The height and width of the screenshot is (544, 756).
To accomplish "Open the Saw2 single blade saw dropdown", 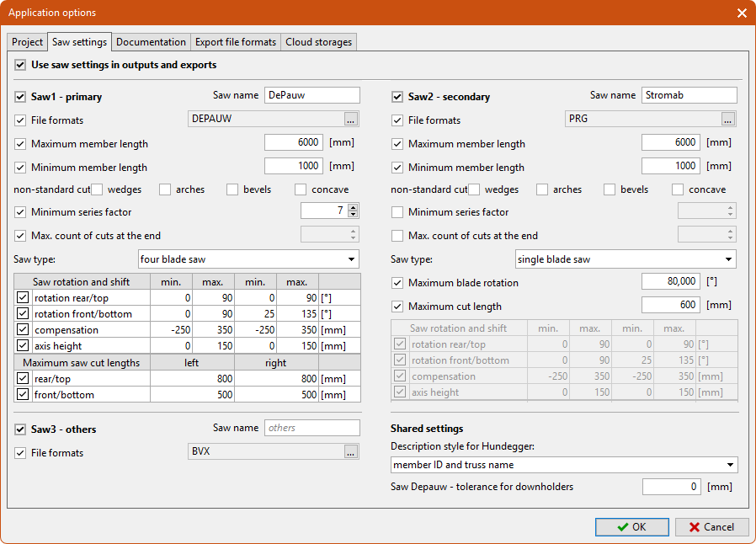I will pos(728,259).
